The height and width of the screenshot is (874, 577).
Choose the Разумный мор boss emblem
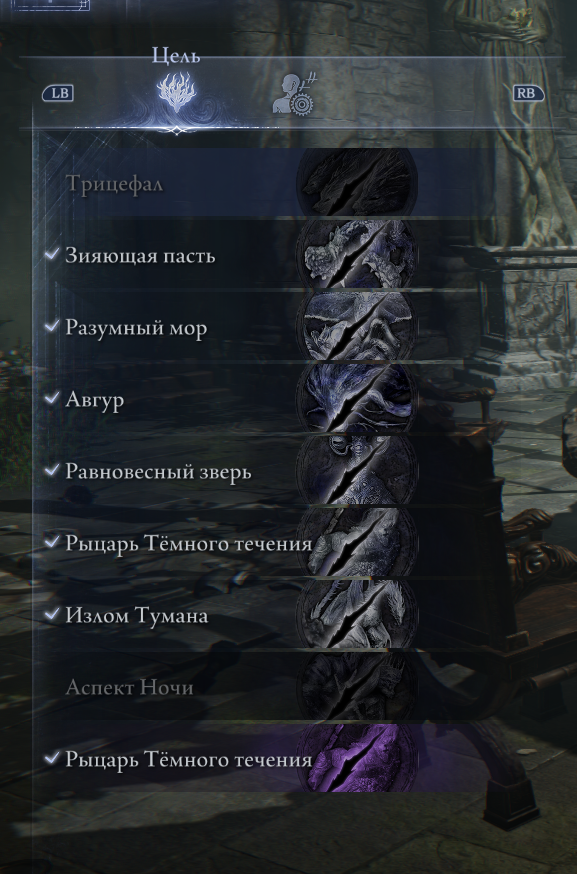click(358, 326)
